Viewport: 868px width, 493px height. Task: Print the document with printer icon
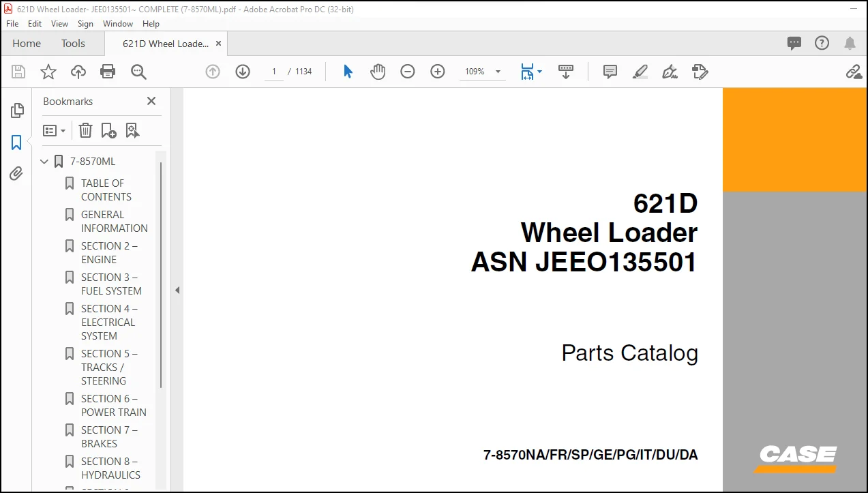click(108, 72)
